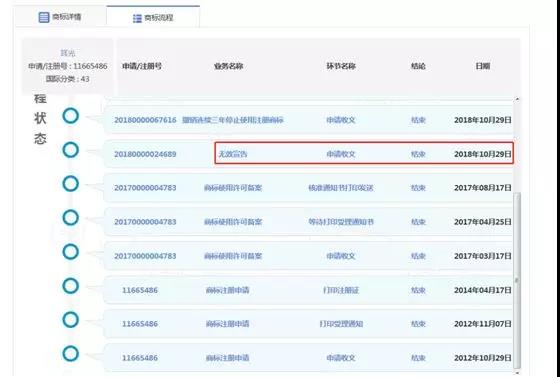
Task: Click the document icon beside 商标详情
Action: click(44, 17)
